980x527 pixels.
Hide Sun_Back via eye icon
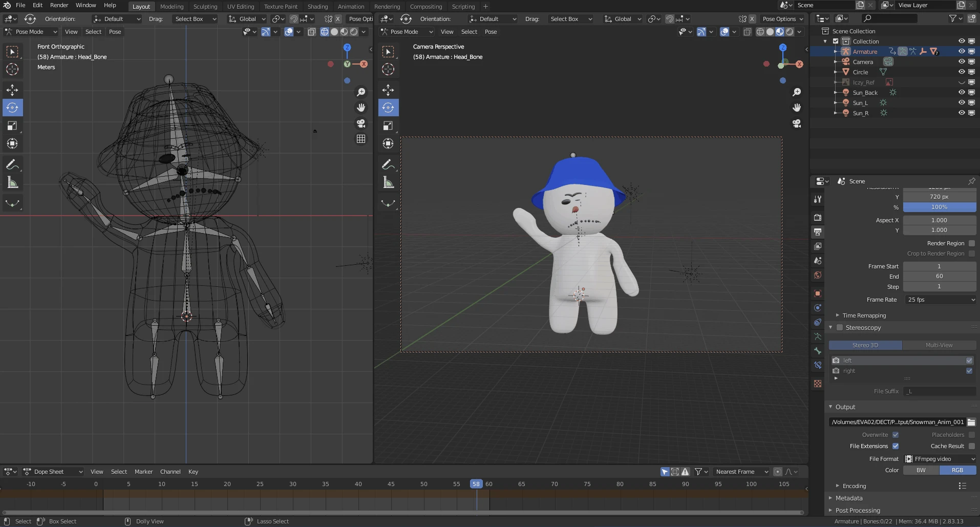click(962, 92)
